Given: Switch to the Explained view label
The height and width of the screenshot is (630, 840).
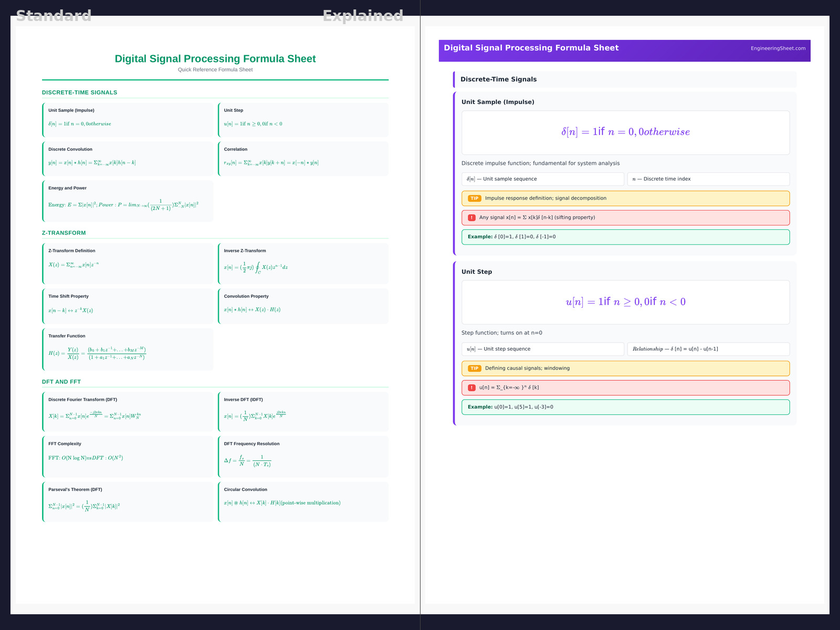Looking at the screenshot, I should coord(363,16).
